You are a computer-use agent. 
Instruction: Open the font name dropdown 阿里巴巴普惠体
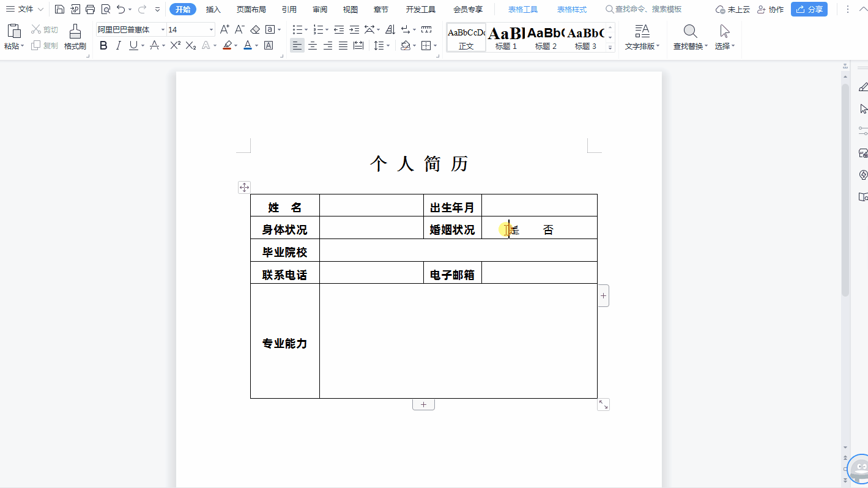163,29
